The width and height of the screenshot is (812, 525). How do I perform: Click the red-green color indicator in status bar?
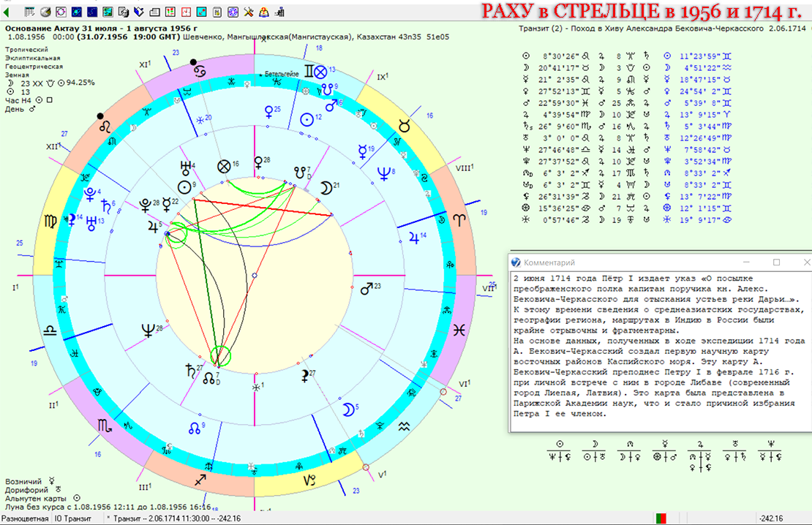(x=662, y=518)
